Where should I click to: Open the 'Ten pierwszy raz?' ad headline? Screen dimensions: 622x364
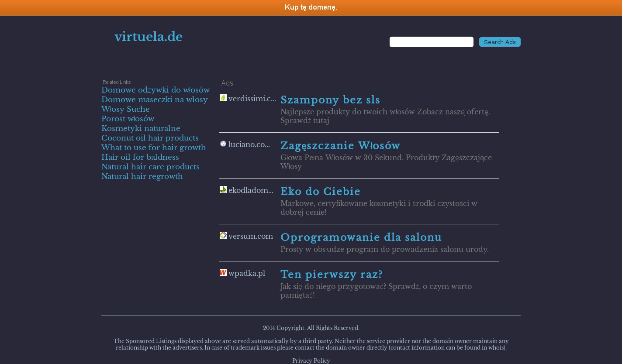point(332,275)
